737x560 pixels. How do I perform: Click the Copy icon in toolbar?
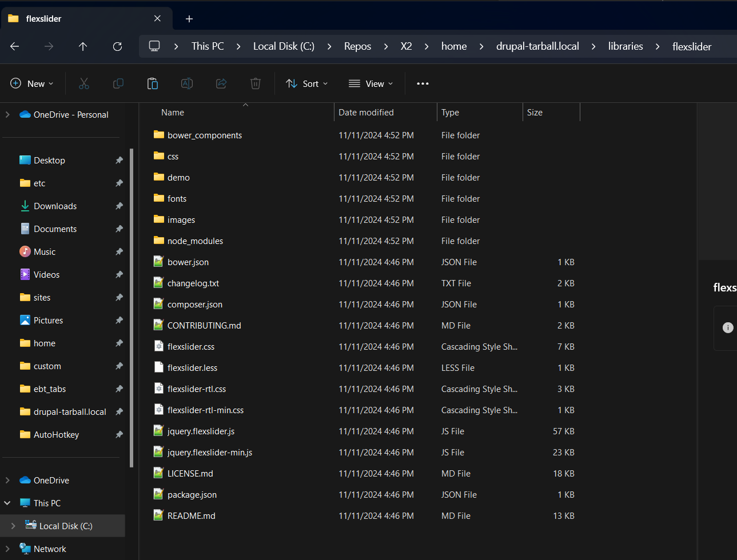pos(118,83)
